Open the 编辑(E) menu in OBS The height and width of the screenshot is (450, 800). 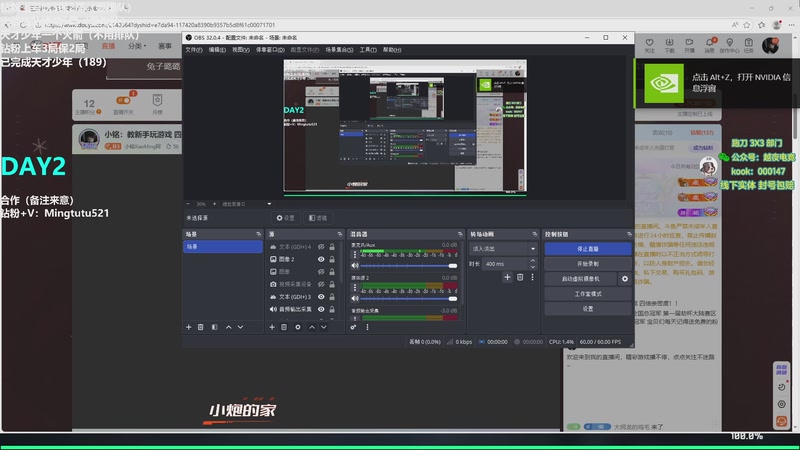(217, 50)
